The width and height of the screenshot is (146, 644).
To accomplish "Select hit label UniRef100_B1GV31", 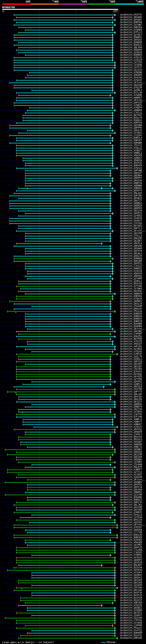I will click(131, 635).
